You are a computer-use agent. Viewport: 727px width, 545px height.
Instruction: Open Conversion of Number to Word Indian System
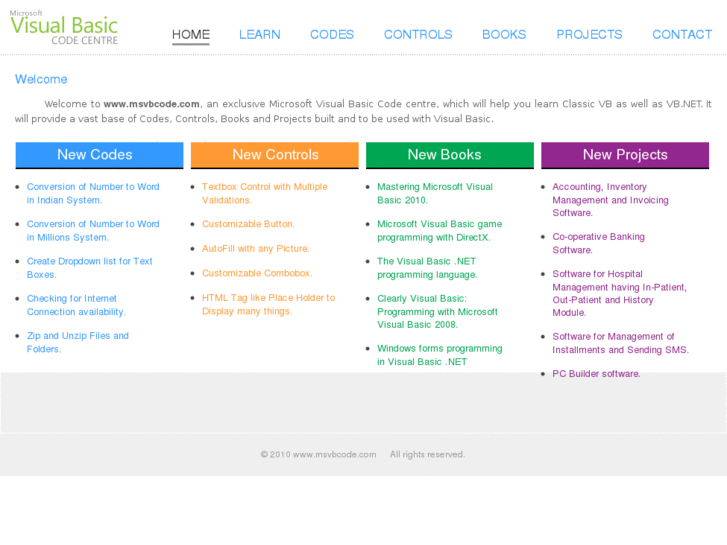click(93, 193)
